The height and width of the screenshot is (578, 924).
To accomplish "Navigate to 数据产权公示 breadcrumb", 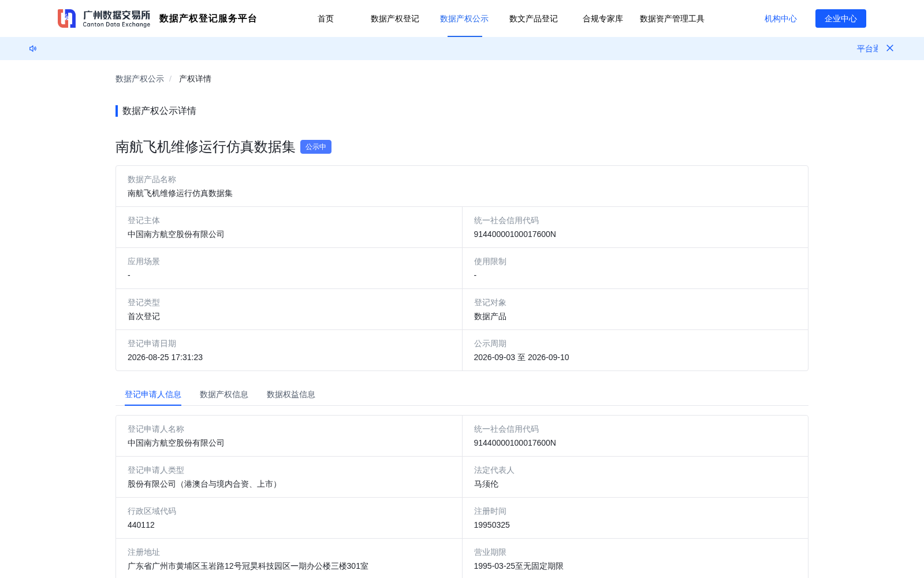I will 140,79.
